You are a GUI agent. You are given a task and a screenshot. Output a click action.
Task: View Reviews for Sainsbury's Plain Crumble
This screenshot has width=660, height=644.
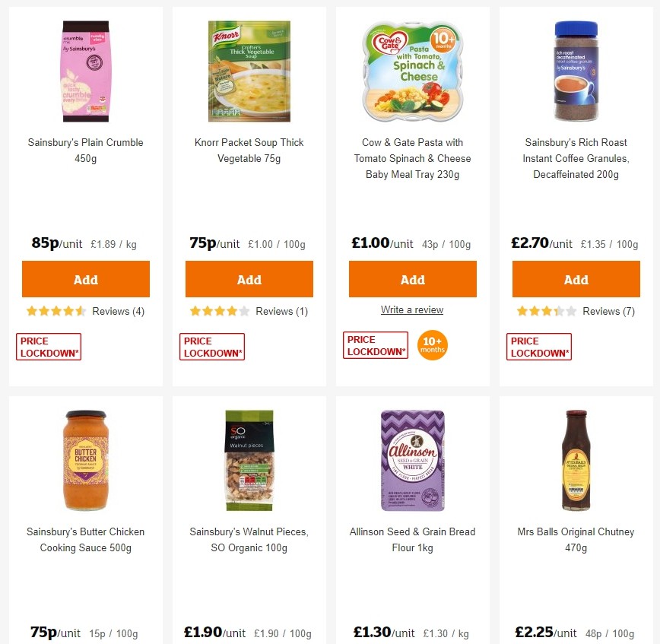[118, 310]
